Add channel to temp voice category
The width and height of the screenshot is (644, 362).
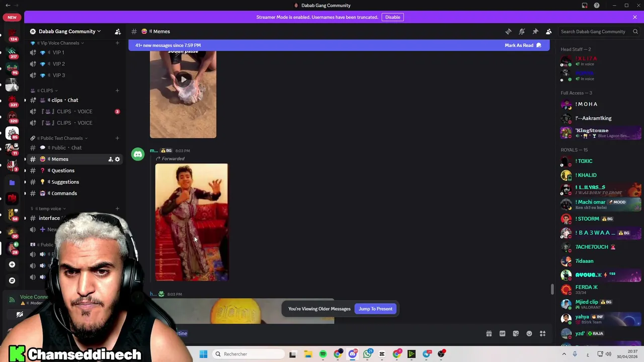(117, 208)
